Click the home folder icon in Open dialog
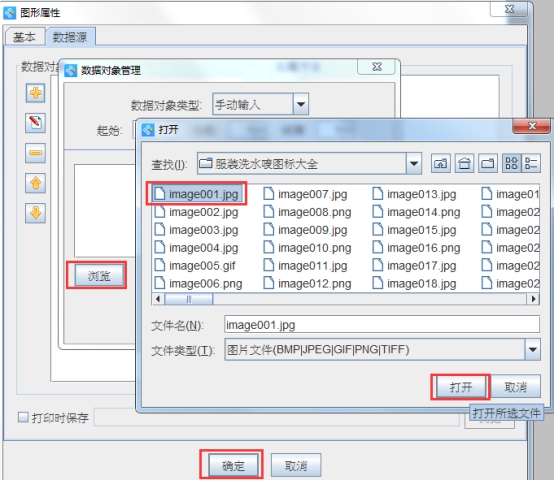The image size is (554, 481). click(464, 163)
